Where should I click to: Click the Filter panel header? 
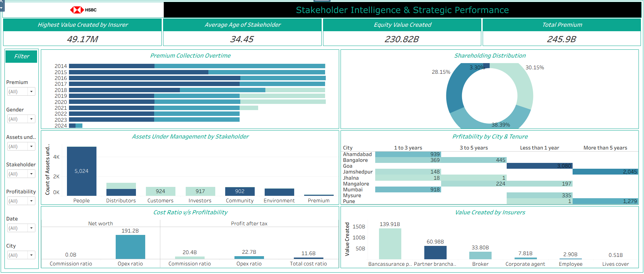21,57
